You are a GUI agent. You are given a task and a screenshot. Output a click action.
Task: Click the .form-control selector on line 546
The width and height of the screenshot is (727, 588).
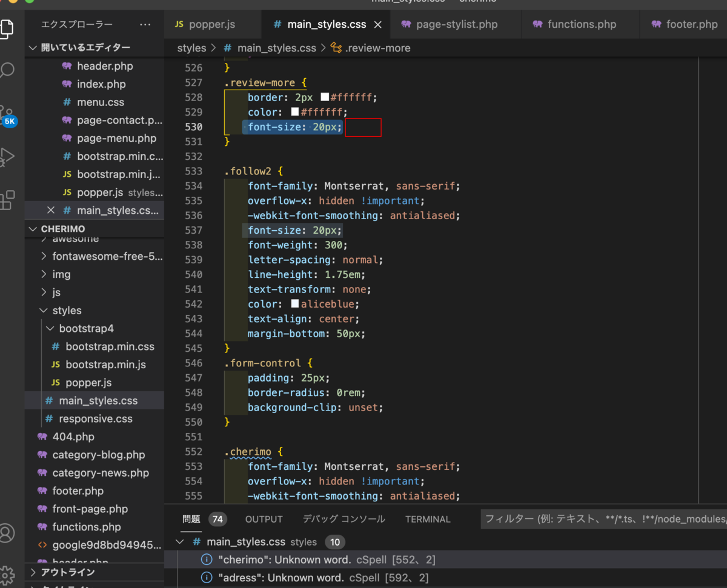tap(261, 363)
